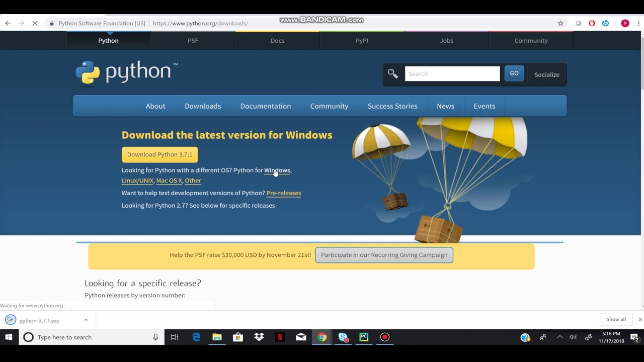Open the About menu
Image resolution: width=644 pixels, height=362 pixels.
pyautogui.click(x=155, y=106)
